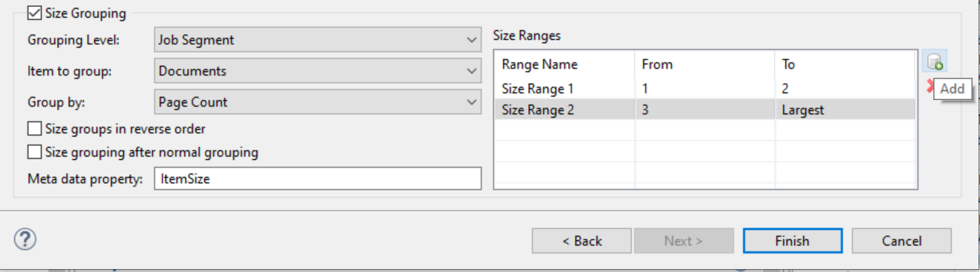Enable Size groups in reverse order
The image size is (980, 272).
(x=34, y=129)
